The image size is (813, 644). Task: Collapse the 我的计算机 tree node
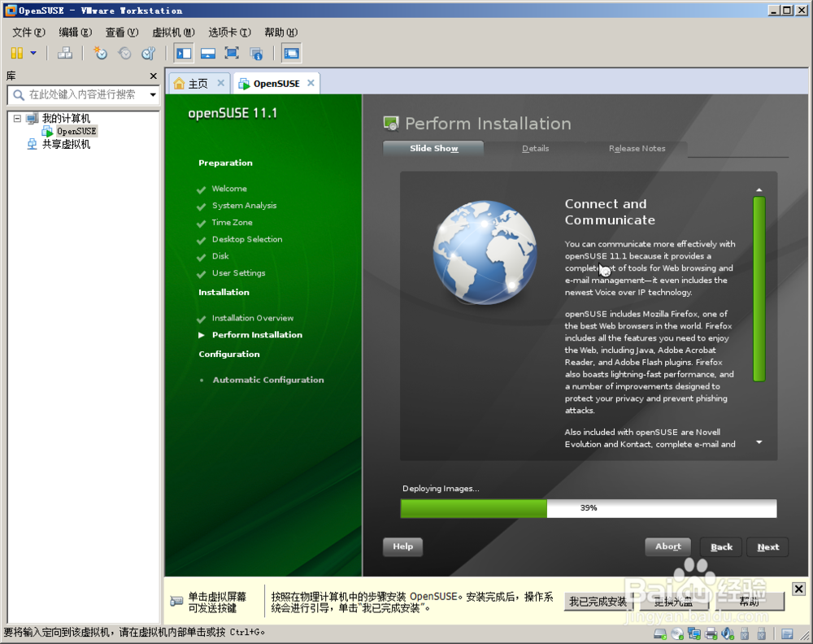point(17,118)
